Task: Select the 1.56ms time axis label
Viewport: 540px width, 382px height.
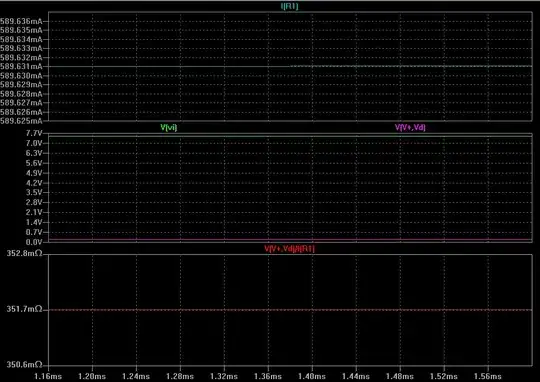Action: (x=488, y=376)
